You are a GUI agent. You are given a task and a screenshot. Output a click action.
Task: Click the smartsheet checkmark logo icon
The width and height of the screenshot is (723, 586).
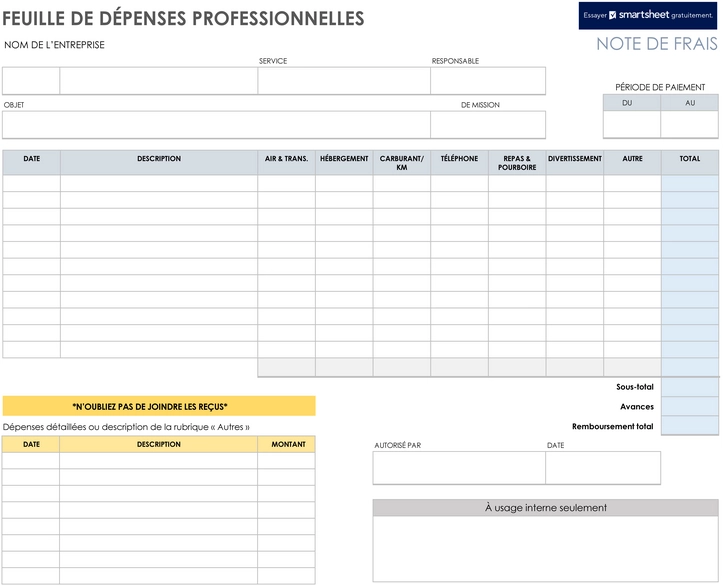click(x=612, y=15)
